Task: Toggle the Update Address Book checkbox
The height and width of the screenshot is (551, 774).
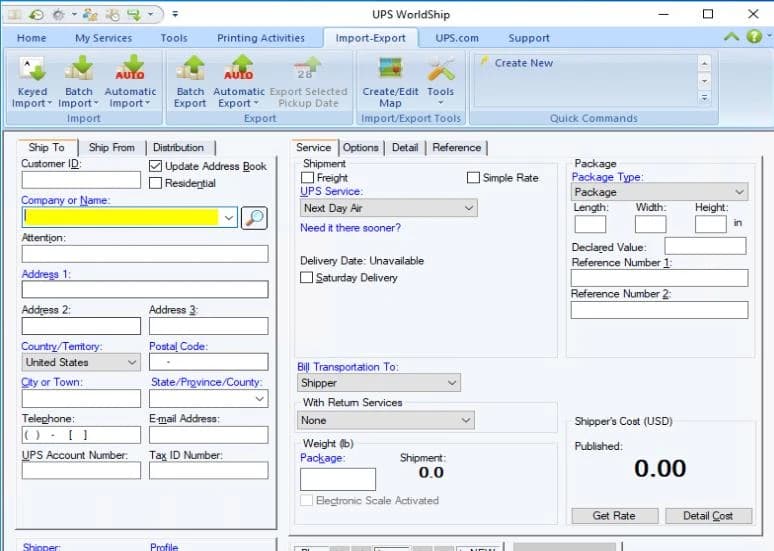Action: [x=155, y=166]
